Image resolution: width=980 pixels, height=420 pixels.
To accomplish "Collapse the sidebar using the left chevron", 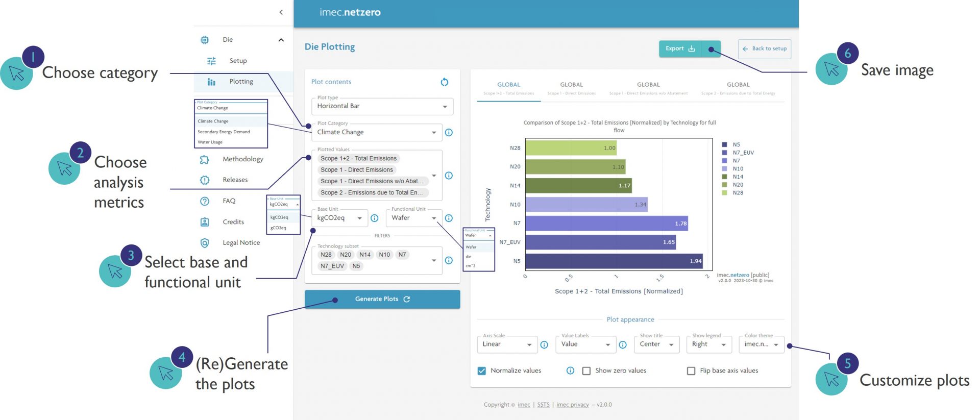I will [281, 12].
